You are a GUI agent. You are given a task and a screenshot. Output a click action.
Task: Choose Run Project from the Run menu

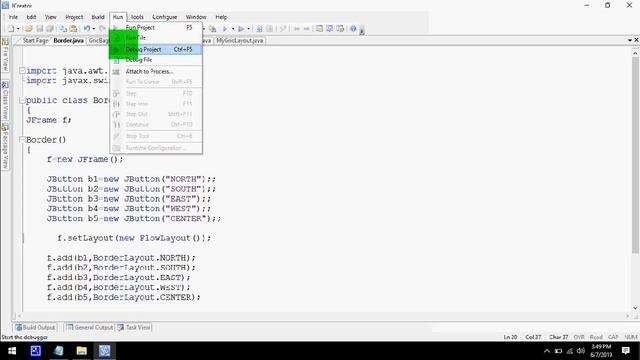(156, 27)
